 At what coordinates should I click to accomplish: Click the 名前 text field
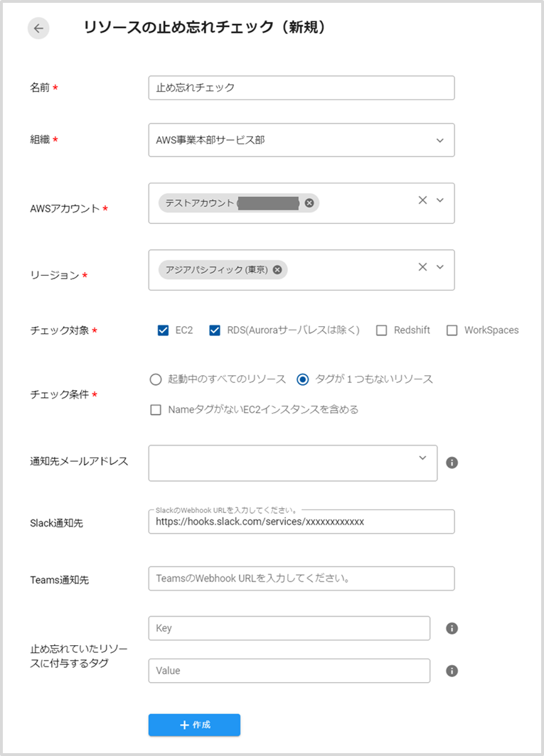(x=301, y=88)
